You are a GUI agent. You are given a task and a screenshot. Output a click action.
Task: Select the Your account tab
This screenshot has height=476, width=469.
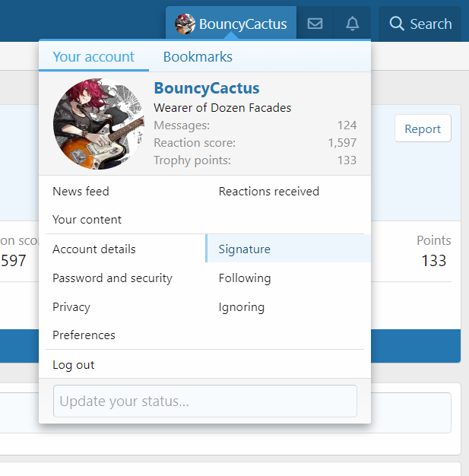pos(93,57)
